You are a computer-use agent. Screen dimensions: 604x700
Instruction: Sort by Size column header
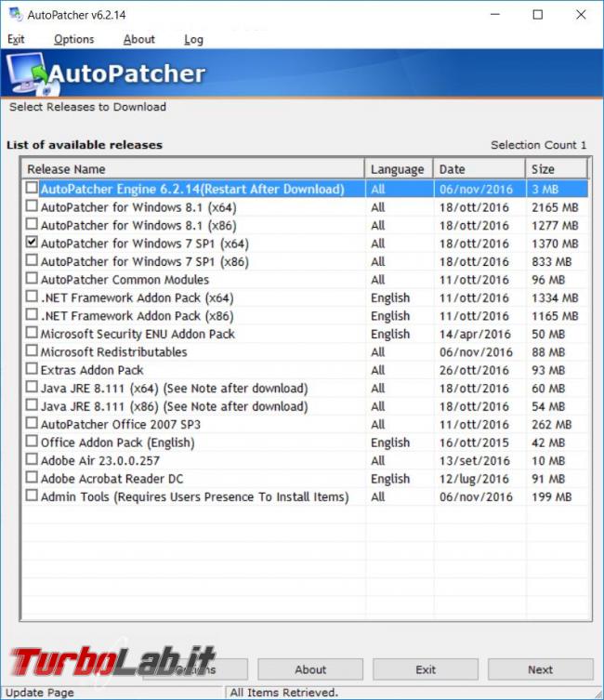pos(557,169)
